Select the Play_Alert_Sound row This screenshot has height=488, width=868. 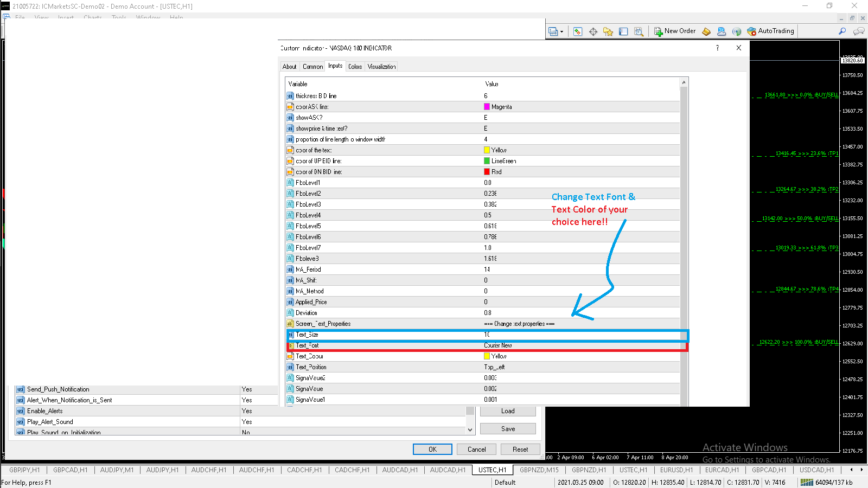[240, 422]
